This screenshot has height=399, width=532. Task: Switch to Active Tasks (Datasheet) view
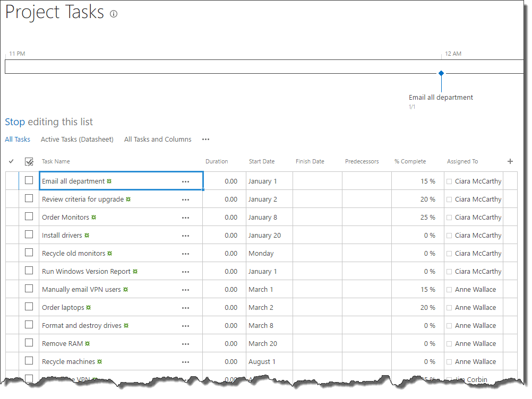tap(77, 140)
